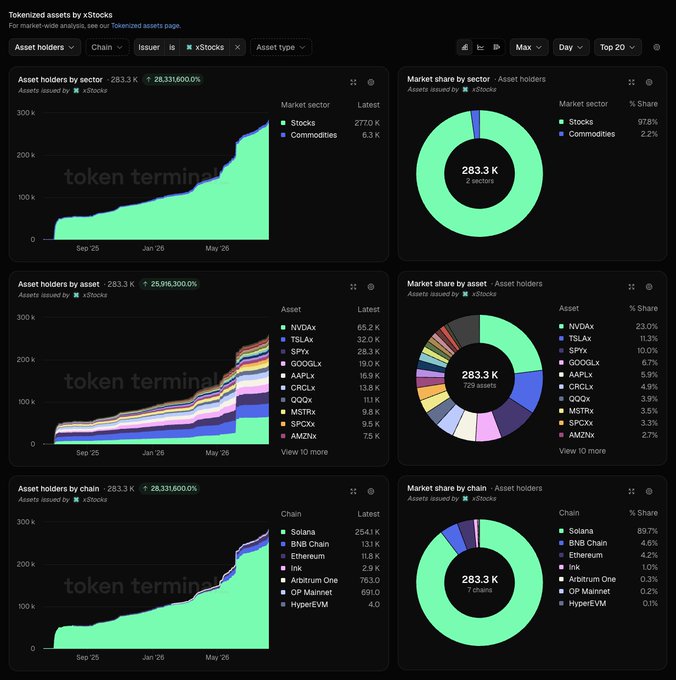
Task: Toggle Commodities series in Asset holders by sector legend
Action: [x=330, y=135]
